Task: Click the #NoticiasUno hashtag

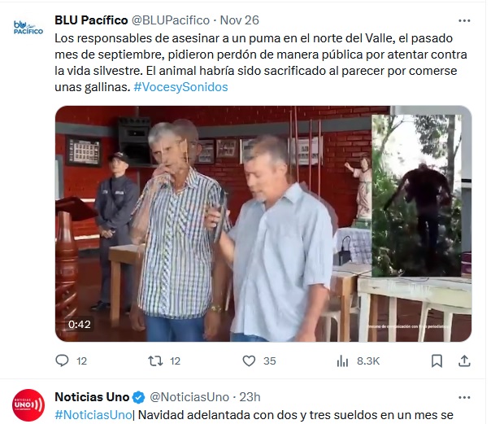Action: 93,415
